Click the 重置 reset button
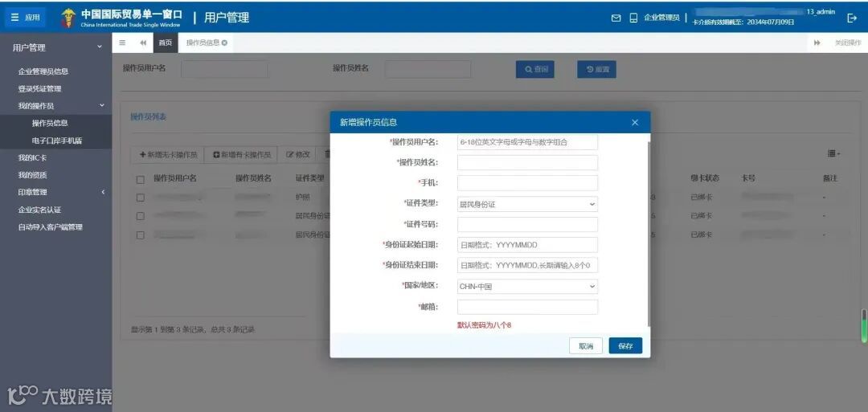Screen dimensions: 868x412 pos(596,69)
